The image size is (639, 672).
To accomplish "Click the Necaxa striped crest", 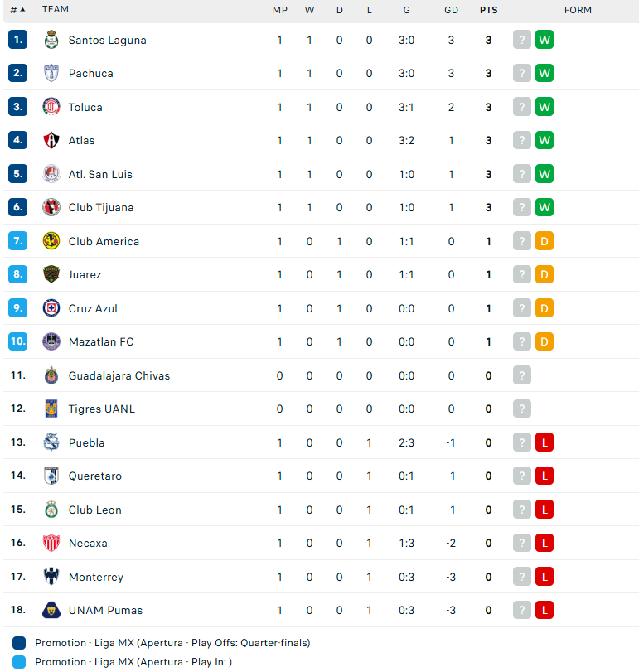I will [51, 543].
